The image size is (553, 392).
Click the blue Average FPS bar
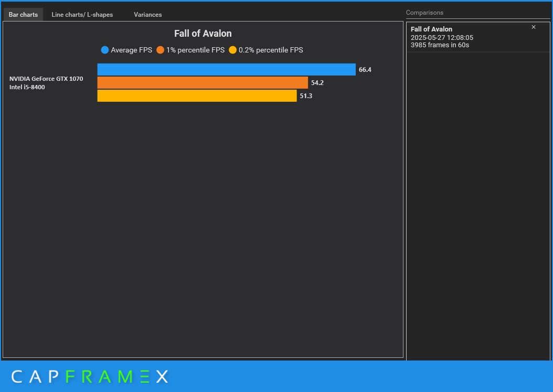tap(227, 69)
